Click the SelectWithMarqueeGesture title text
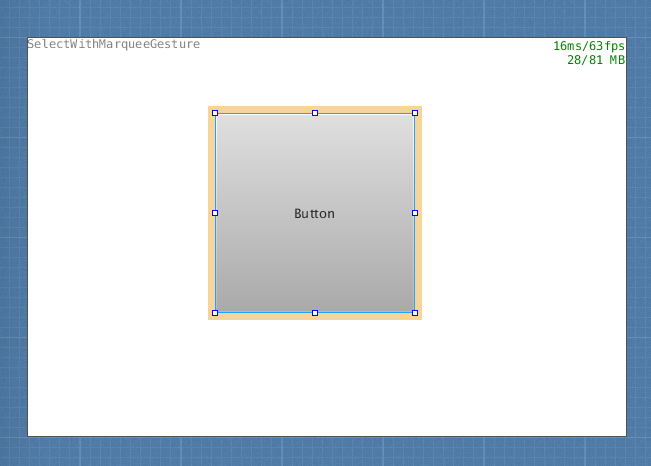 113,44
